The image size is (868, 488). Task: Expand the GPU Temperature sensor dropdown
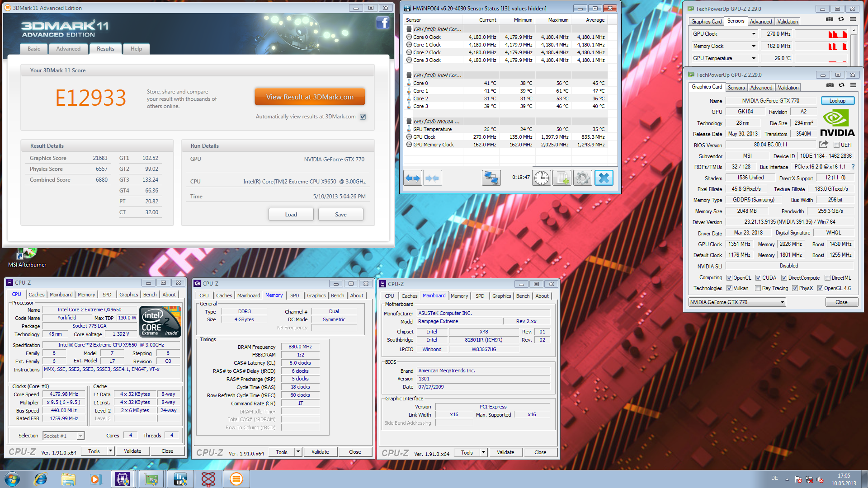[x=753, y=58]
